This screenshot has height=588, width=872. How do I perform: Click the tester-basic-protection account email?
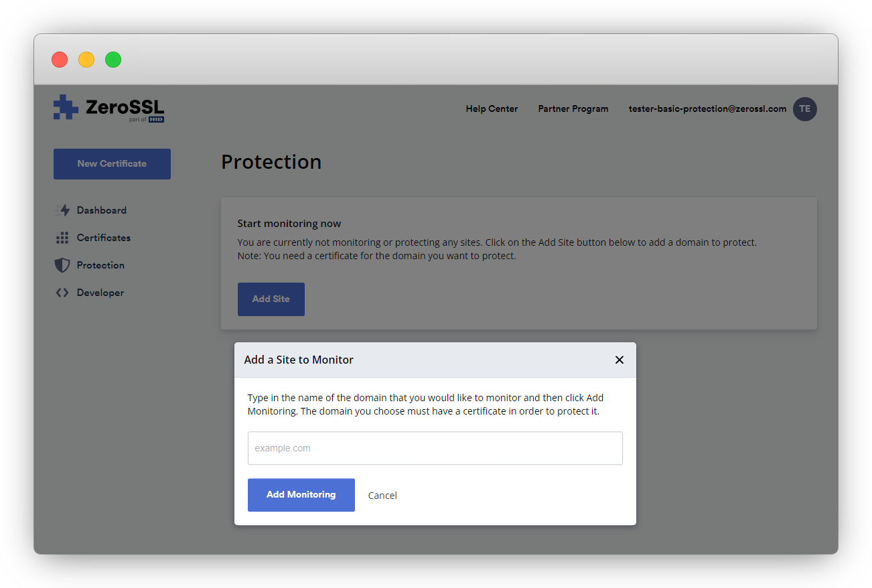pyautogui.click(x=707, y=109)
